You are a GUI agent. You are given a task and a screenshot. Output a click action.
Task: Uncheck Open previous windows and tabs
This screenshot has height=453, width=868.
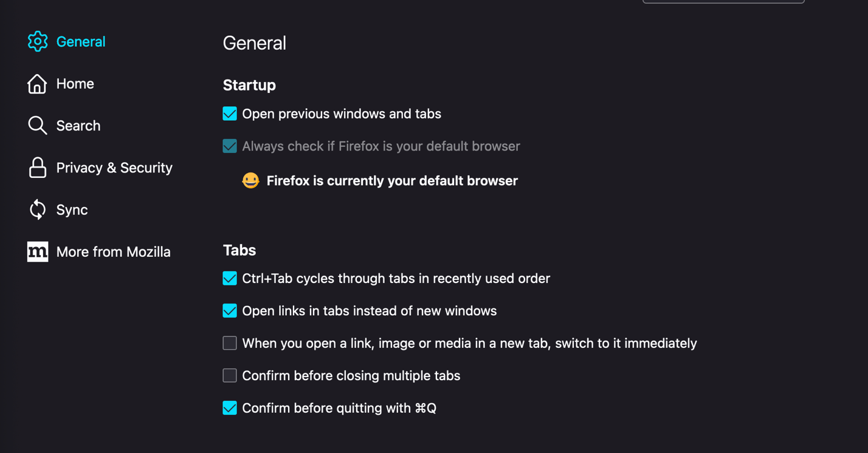point(230,114)
